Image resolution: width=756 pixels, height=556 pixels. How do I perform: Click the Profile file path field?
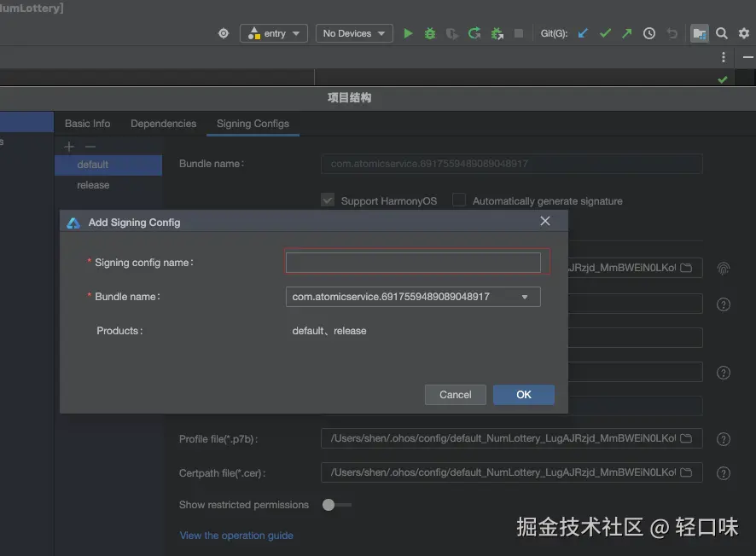click(512, 438)
